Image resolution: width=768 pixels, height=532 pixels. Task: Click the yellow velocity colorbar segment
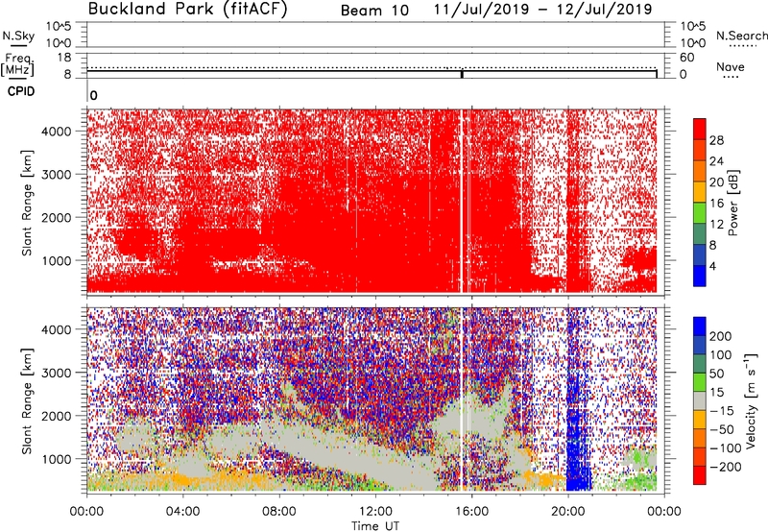(x=700, y=420)
